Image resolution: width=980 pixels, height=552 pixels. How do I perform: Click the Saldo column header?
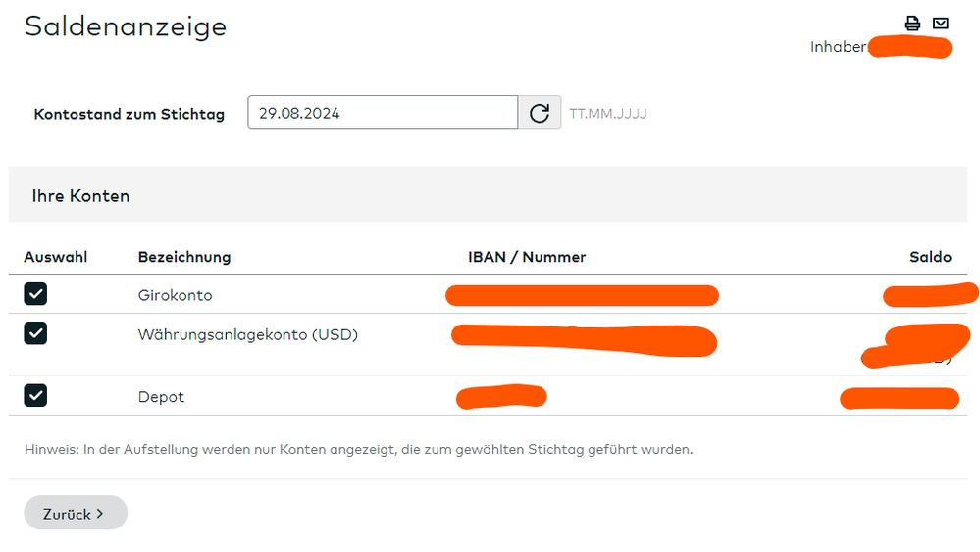point(930,257)
